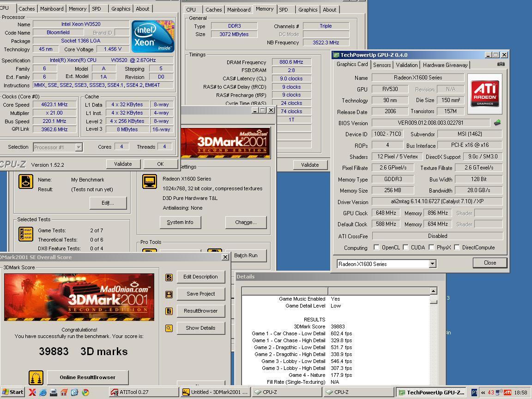532x399 pixels.
Task: Click the PT language indicator in the tray
Action: pos(474,393)
